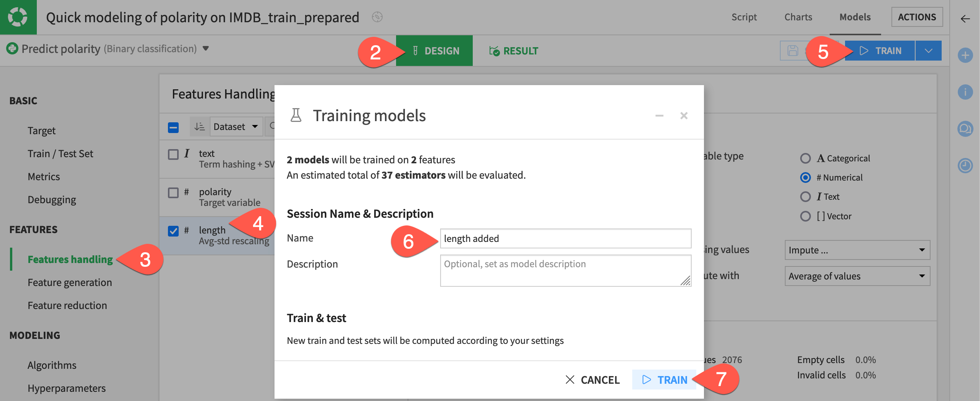The height and width of the screenshot is (401, 980).
Task: Click the Dataiku logo in the top left corner
Action: click(17, 17)
